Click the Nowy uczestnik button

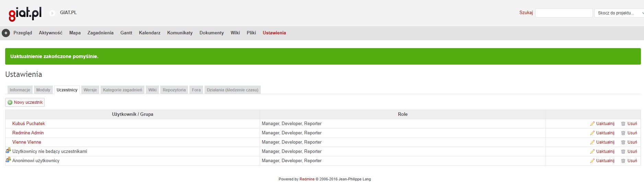click(x=25, y=102)
